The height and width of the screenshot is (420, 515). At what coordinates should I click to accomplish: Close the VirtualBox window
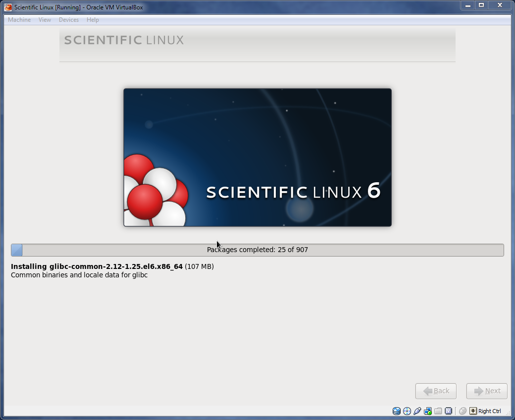tap(500, 5)
